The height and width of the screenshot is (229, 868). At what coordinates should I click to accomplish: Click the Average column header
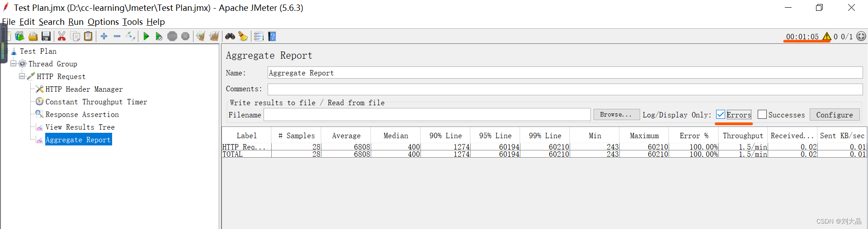point(346,136)
